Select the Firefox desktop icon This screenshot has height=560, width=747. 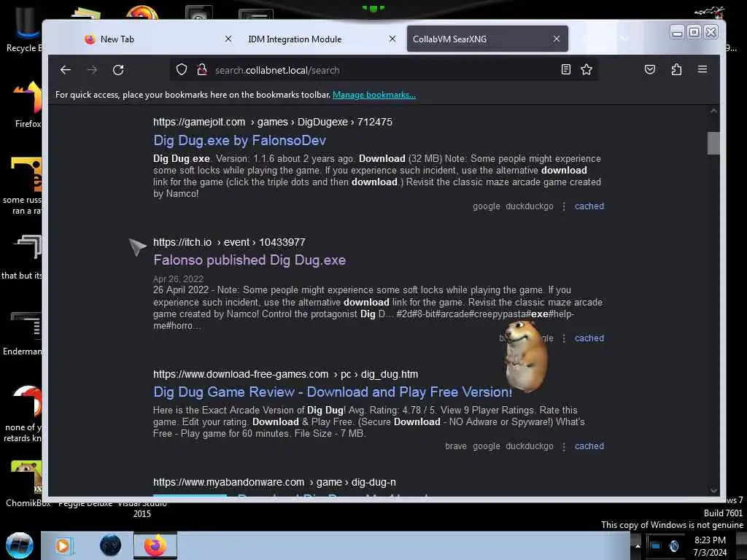[x=27, y=105]
